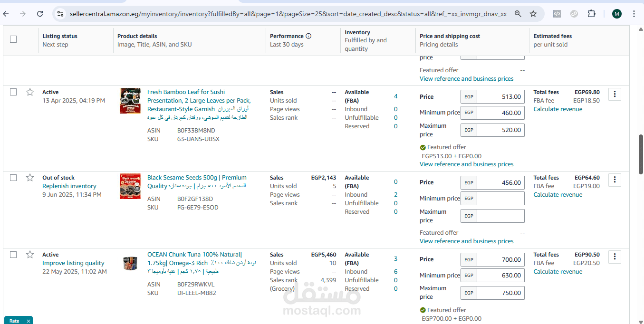644x324 pixels.
Task: Select ASIN value B0F2GF138D
Action: [195, 199]
